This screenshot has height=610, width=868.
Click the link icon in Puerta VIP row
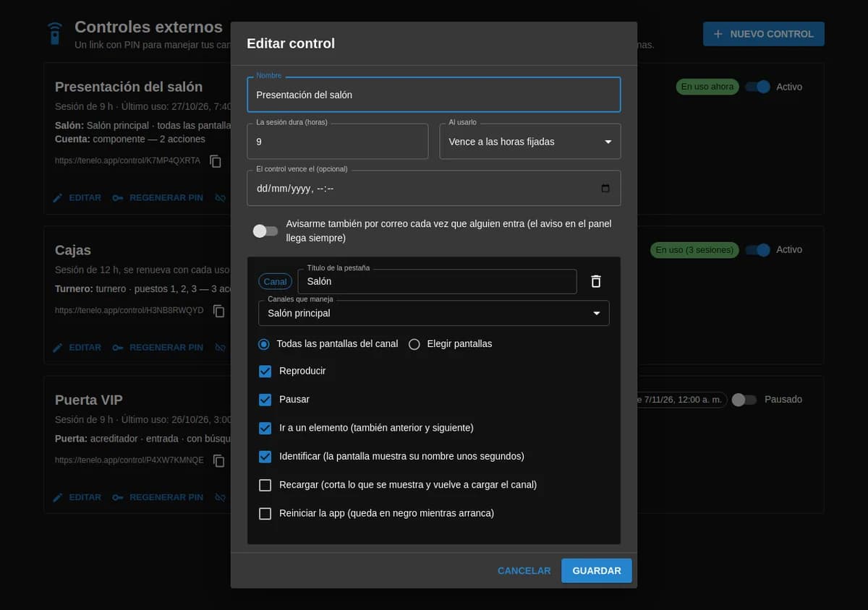[221, 497]
